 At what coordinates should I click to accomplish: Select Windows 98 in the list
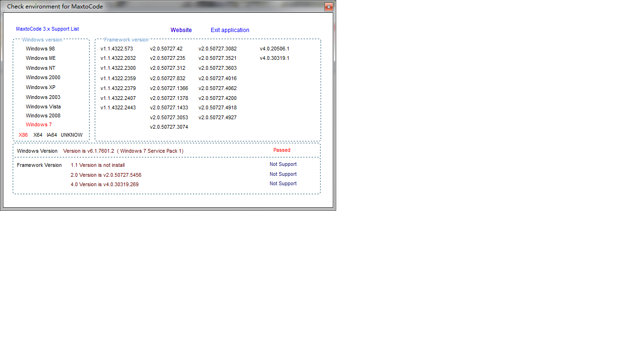point(40,49)
